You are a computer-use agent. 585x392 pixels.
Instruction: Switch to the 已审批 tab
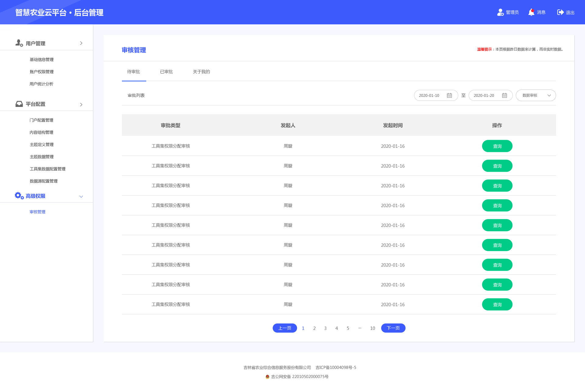(x=166, y=72)
